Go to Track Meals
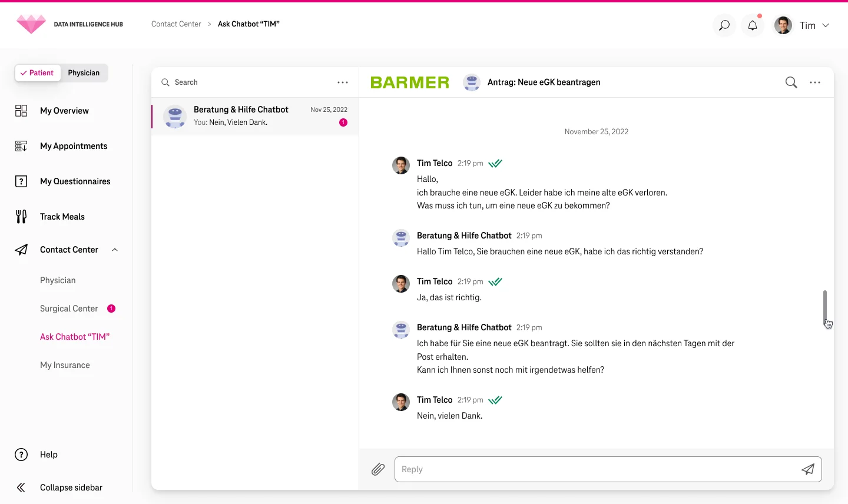Viewport: 848px width, 504px height. pyautogui.click(x=62, y=217)
